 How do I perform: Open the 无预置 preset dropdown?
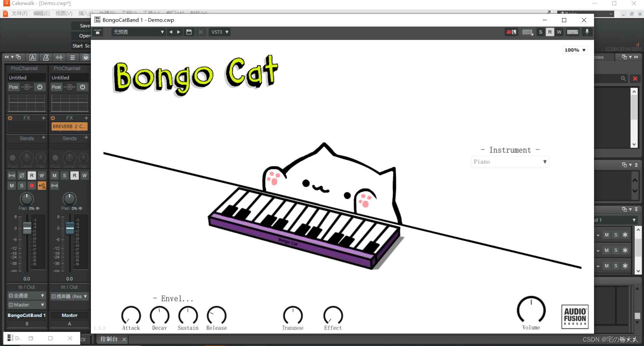point(139,32)
